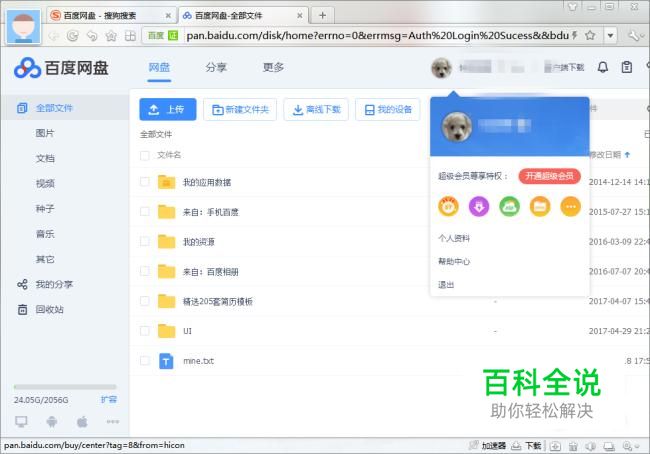Viewport: 650px width, 454px height.
Task: Check the 我的资源 row checkbox
Action: [145, 242]
